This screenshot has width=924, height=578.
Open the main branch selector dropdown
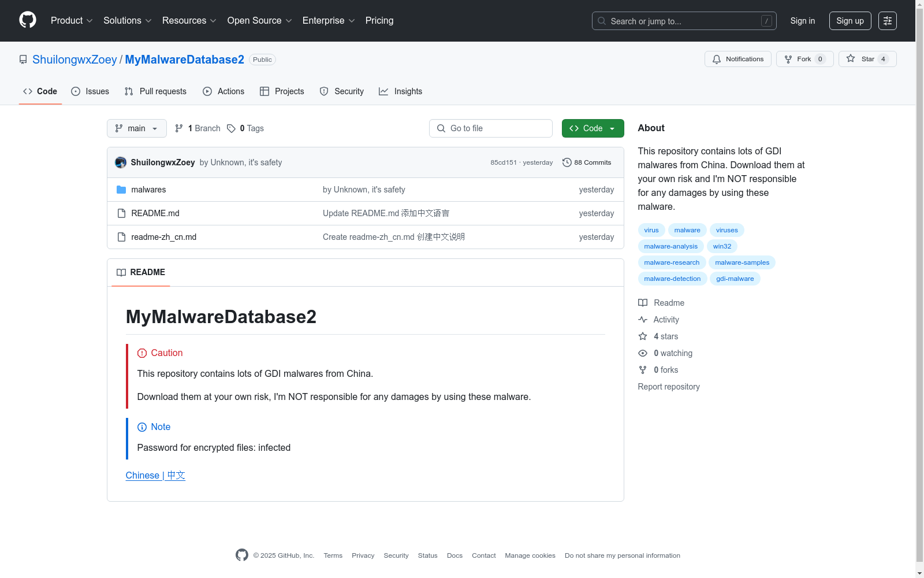137,128
